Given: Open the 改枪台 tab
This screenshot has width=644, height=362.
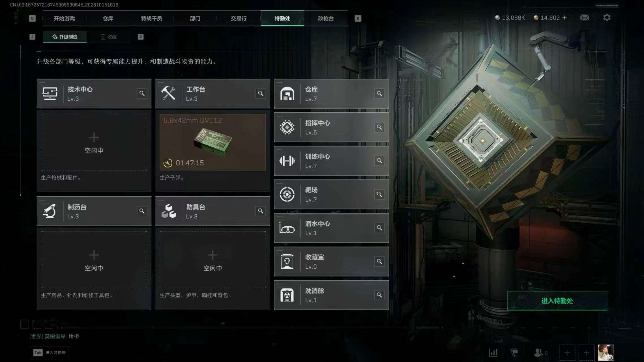Looking at the screenshot, I should (326, 18).
